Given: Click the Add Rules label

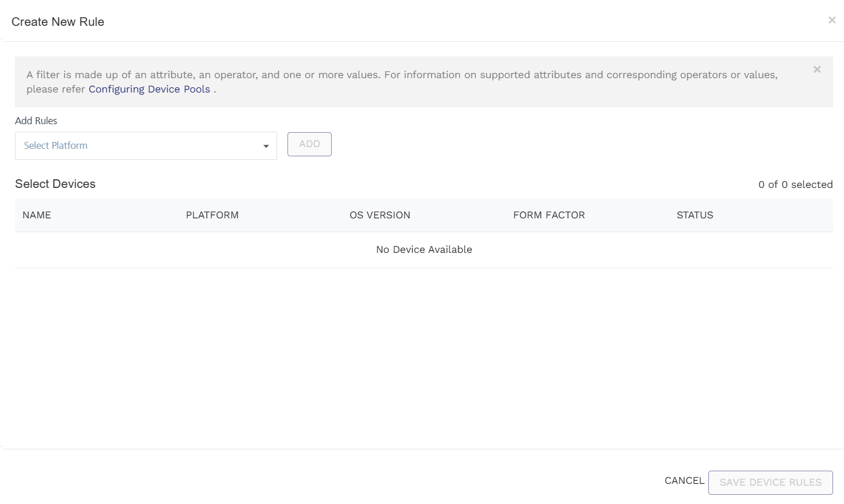Looking at the screenshot, I should point(36,121).
